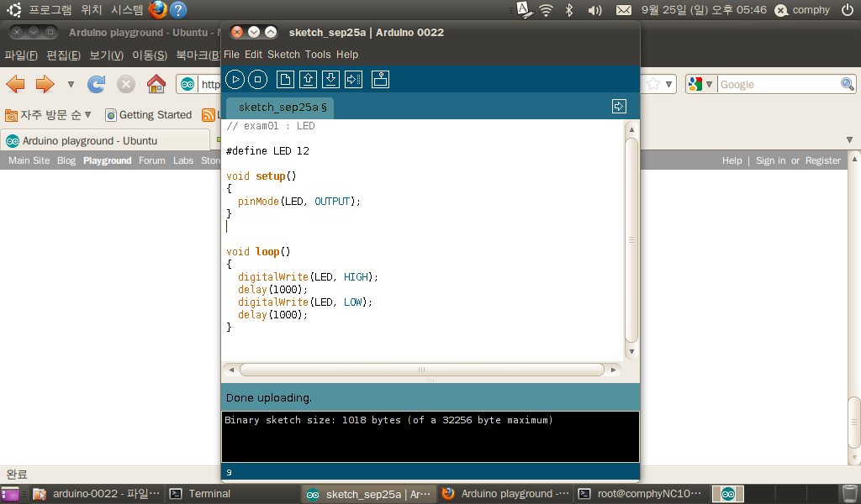Open the Firefox tab list dropdown arrow
This screenshot has width=861, height=504.
(x=849, y=139)
